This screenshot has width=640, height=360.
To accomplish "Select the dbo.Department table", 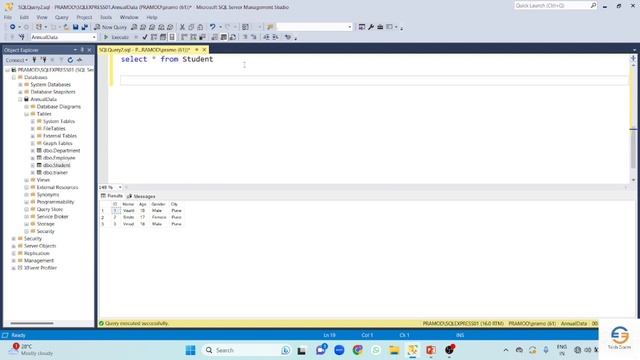I will click(x=62, y=151).
